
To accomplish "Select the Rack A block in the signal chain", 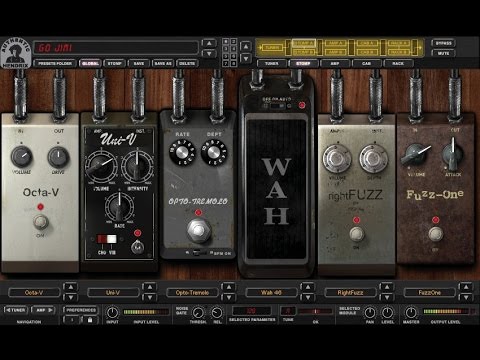I will tap(398, 43).
